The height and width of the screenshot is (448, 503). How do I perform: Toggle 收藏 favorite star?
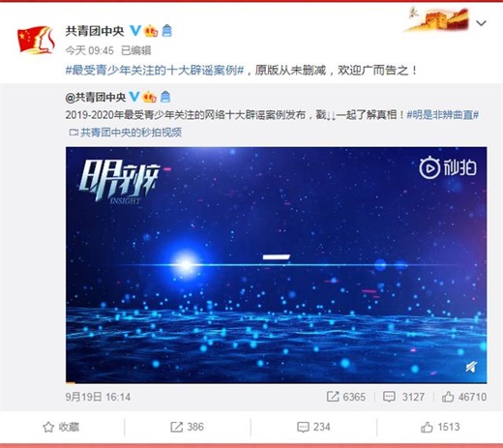(x=61, y=427)
